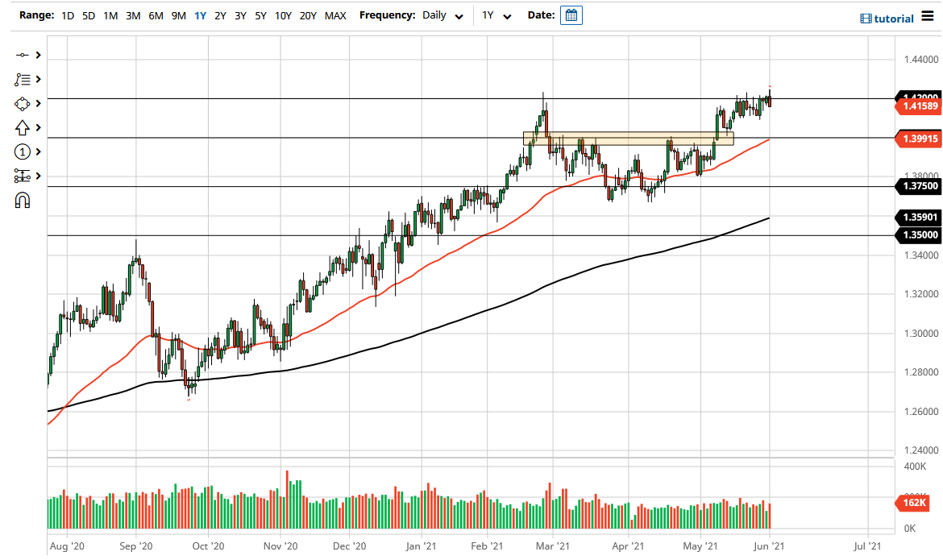Open the measurement tool in the sidebar
This screenshot has width=943, height=560.
(x=23, y=176)
